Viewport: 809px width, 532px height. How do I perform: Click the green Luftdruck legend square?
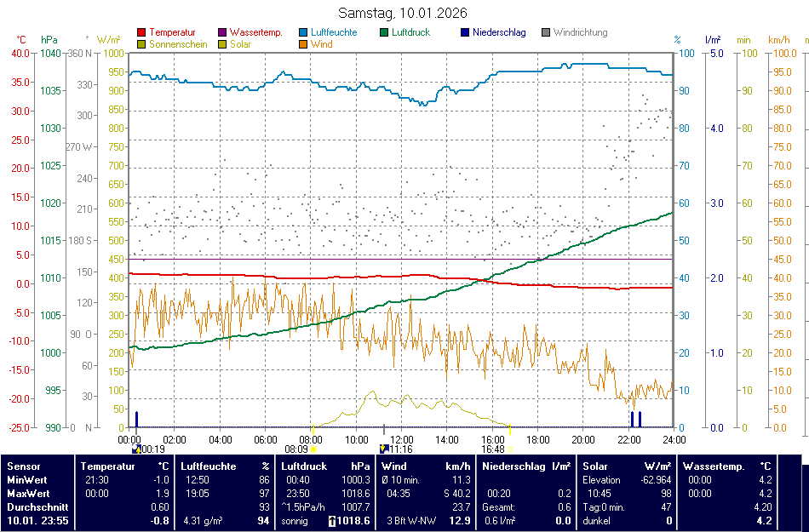(x=385, y=33)
